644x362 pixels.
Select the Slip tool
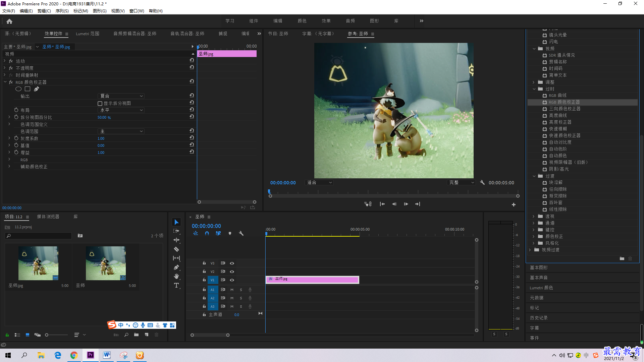coord(176,258)
